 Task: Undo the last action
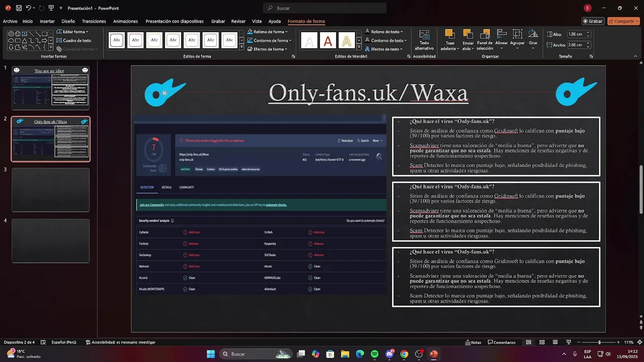pyautogui.click(x=29, y=8)
